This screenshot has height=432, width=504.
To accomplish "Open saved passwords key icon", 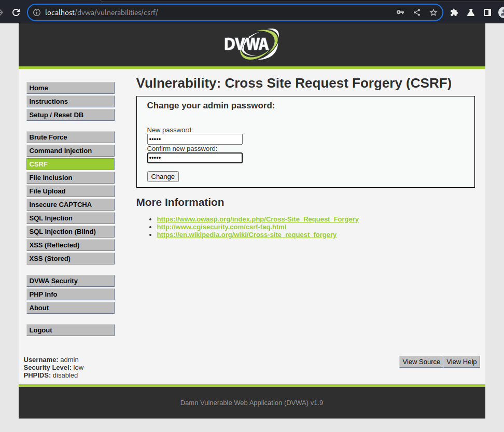I will pos(400,12).
